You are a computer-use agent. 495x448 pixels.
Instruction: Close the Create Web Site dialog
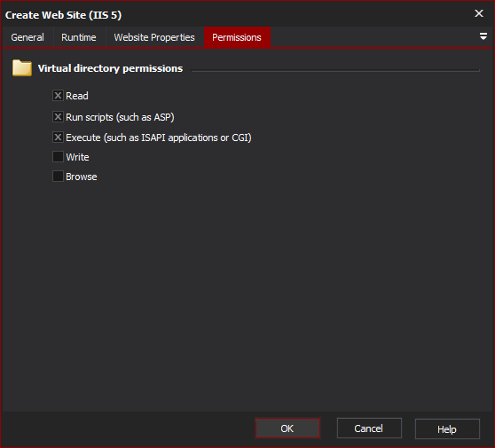point(478,13)
